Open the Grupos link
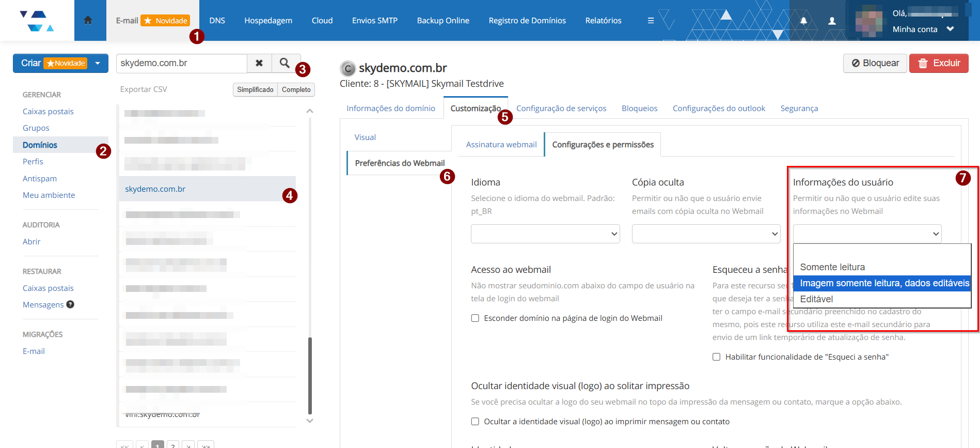The image size is (980, 448). coord(36,128)
